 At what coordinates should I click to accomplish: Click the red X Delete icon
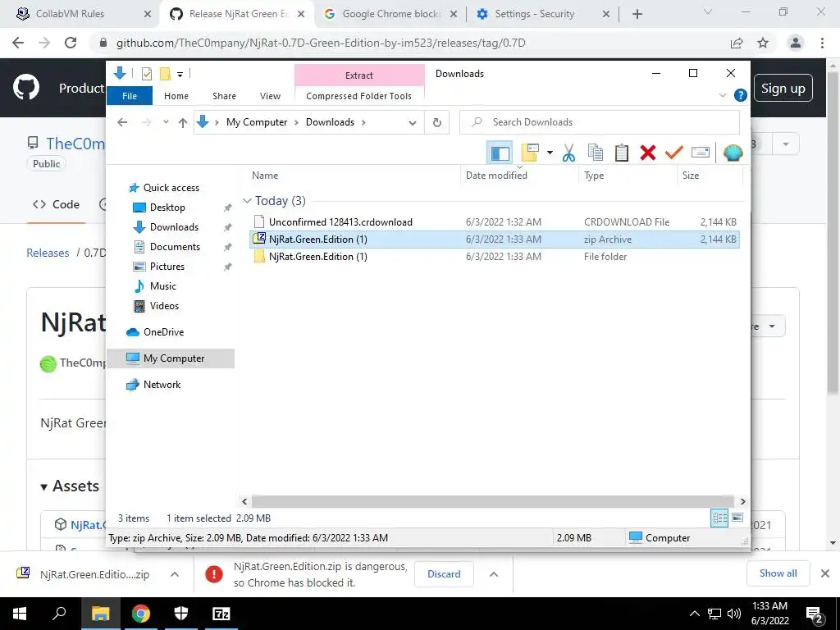coord(648,153)
